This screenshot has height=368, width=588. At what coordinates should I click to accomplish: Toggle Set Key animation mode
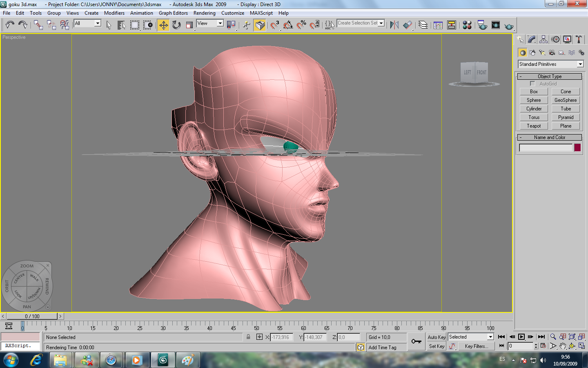click(437, 346)
